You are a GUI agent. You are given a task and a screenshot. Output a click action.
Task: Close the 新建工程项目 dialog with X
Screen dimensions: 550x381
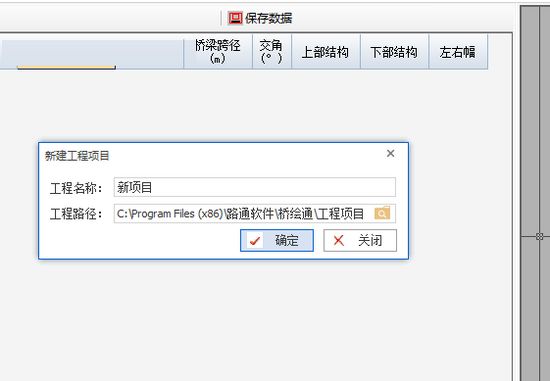point(390,153)
